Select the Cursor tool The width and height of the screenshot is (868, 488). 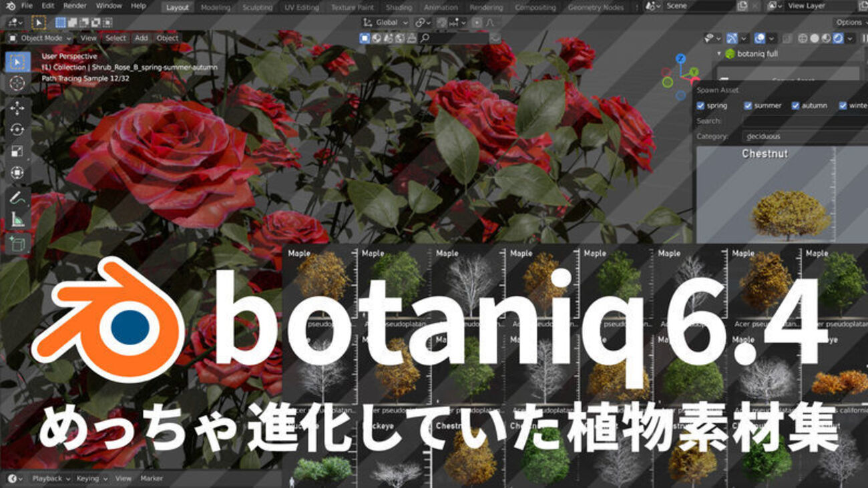click(17, 83)
